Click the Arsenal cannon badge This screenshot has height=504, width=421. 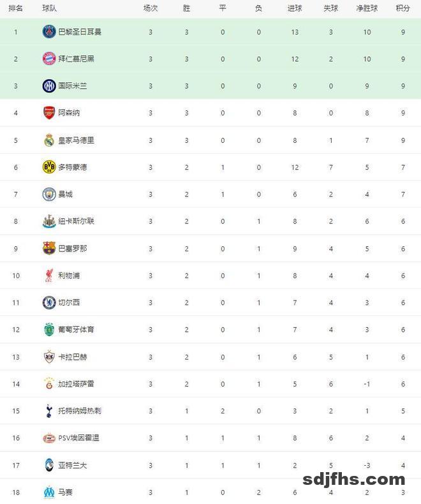49,113
